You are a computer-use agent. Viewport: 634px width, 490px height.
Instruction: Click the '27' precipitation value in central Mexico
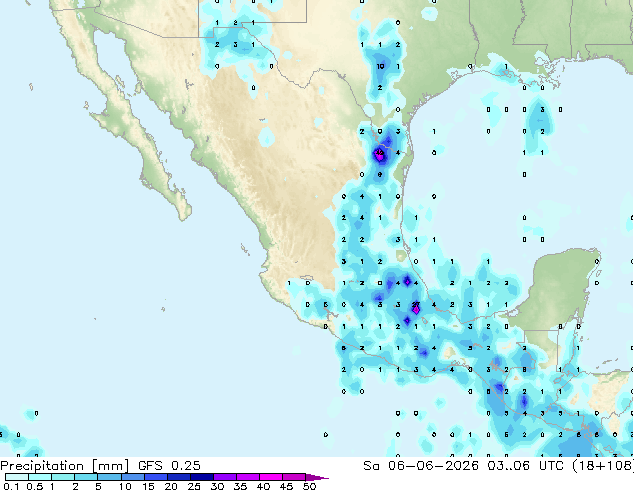[416, 304]
